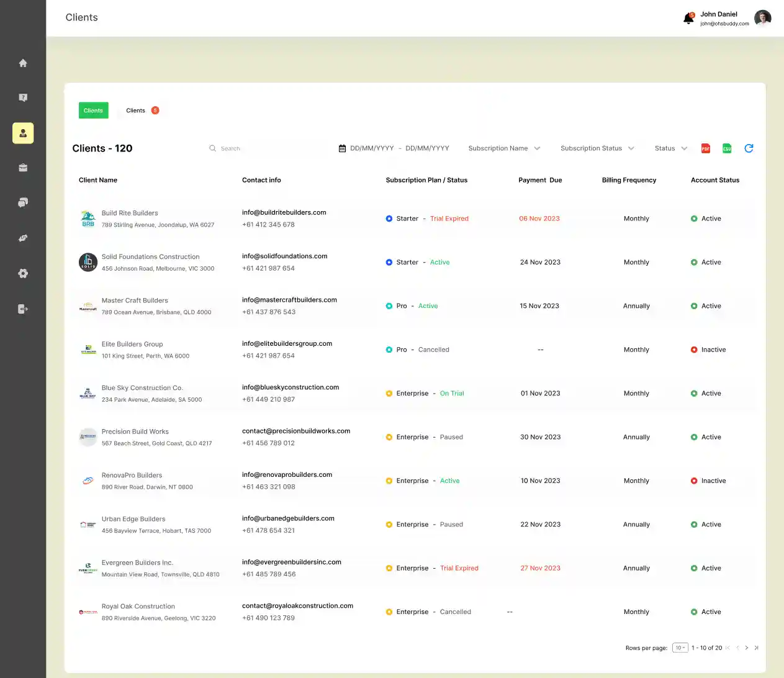Export client list as CSV
The image size is (784, 678).
[x=727, y=148]
